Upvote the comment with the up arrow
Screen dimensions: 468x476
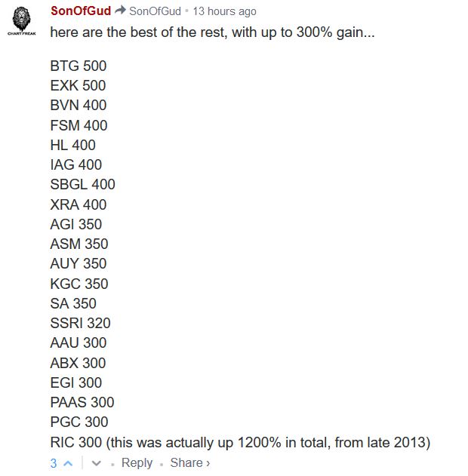point(69,463)
